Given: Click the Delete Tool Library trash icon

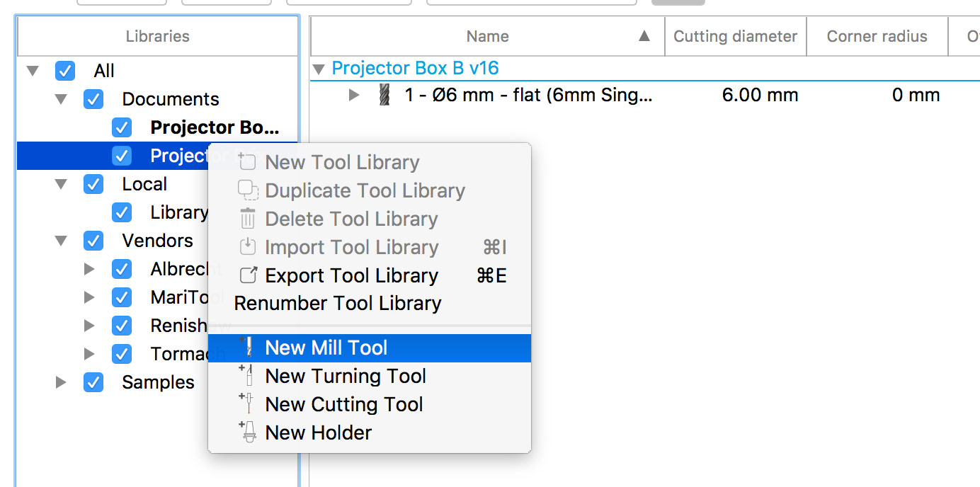Looking at the screenshot, I should [x=248, y=219].
